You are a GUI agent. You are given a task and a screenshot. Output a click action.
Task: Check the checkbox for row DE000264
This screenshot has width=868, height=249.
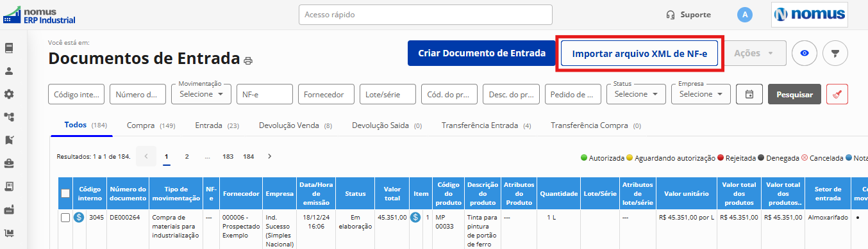pyautogui.click(x=65, y=218)
